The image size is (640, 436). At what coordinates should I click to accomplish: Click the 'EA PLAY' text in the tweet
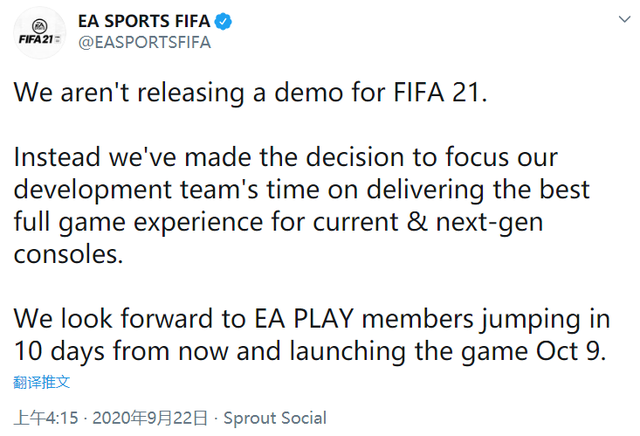tap(304, 319)
